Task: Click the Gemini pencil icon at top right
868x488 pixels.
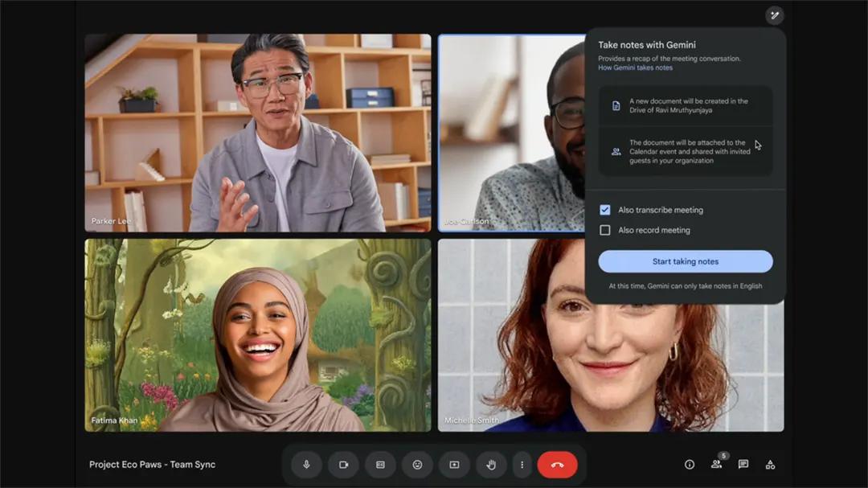Action: click(775, 15)
